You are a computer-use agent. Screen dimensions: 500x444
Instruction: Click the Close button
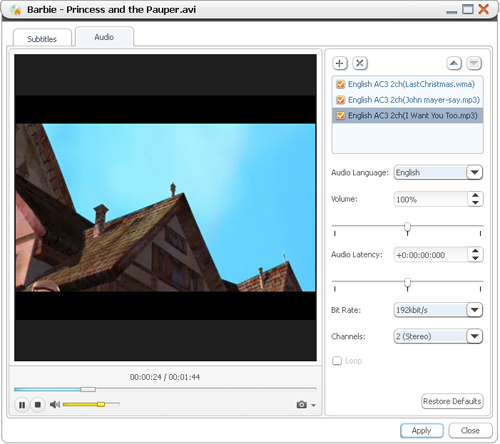pos(470,430)
